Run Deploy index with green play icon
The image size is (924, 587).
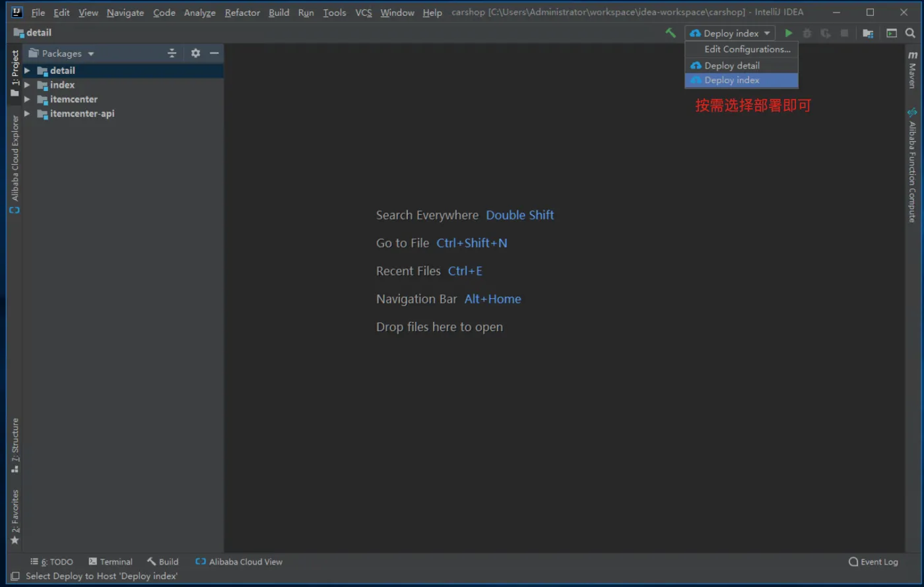pyautogui.click(x=789, y=33)
